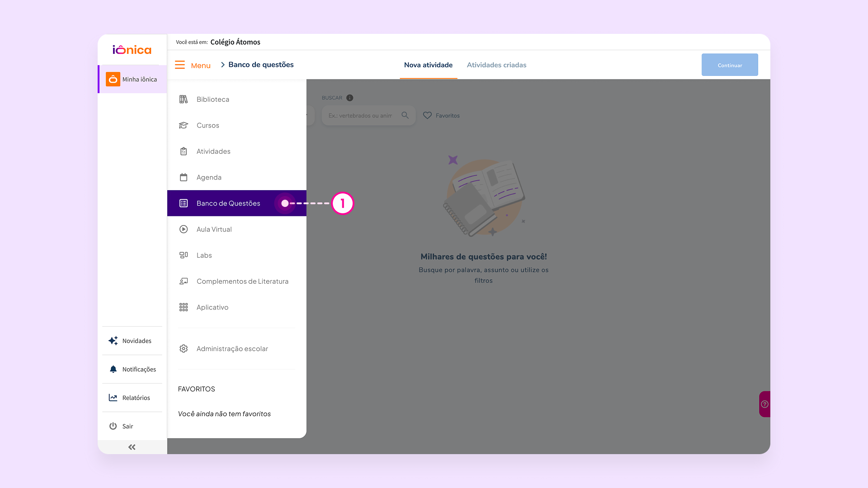Click the Menu label
Viewport: 868px width, 488px height.
pyautogui.click(x=201, y=66)
